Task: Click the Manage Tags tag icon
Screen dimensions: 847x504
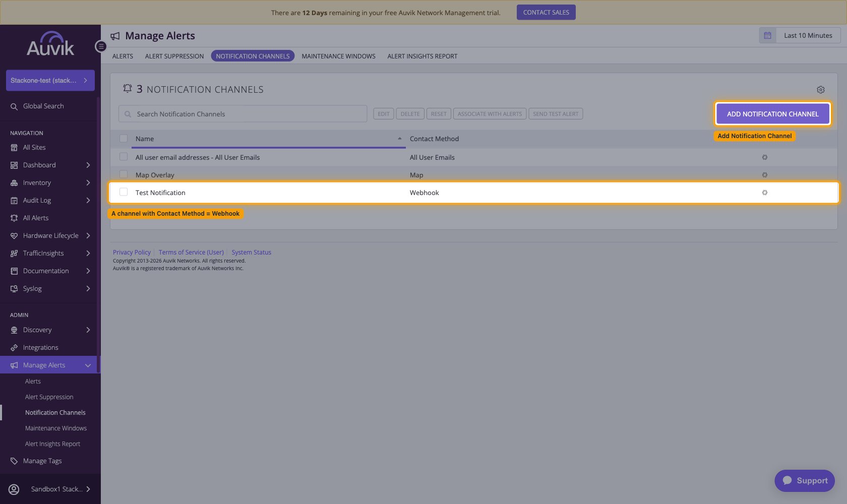Action: (14, 461)
